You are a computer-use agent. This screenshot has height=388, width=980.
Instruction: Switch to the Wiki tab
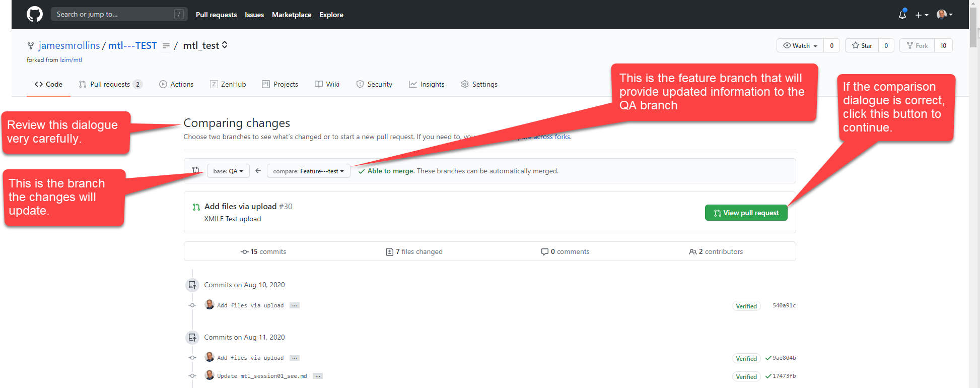(327, 84)
